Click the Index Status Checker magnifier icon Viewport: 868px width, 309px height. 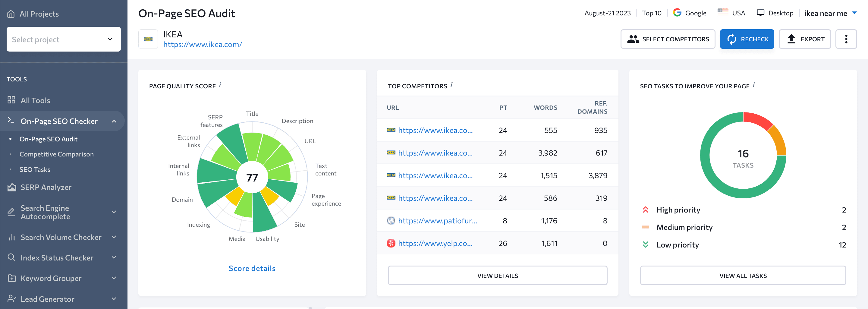click(x=11, y=257)
